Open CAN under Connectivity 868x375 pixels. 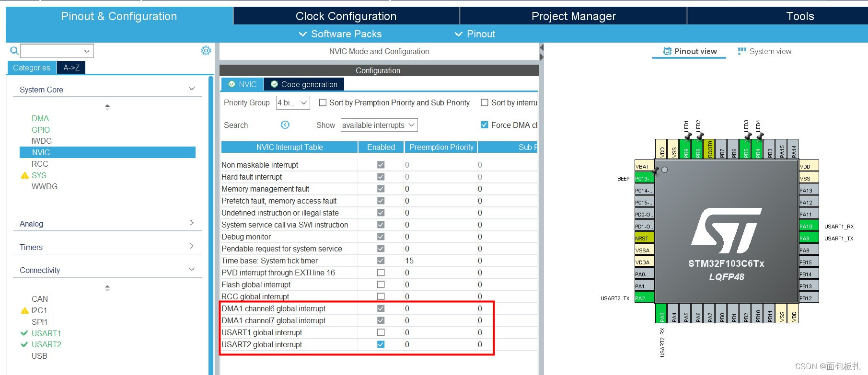pos(40,299)
